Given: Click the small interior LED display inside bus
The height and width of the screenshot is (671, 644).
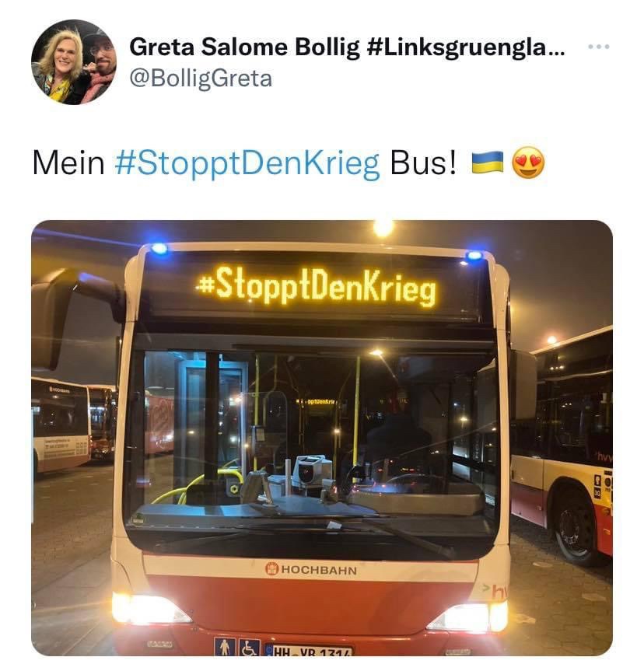Looking at the screenshot, I should pyautogui.click(x=317, y=402).
